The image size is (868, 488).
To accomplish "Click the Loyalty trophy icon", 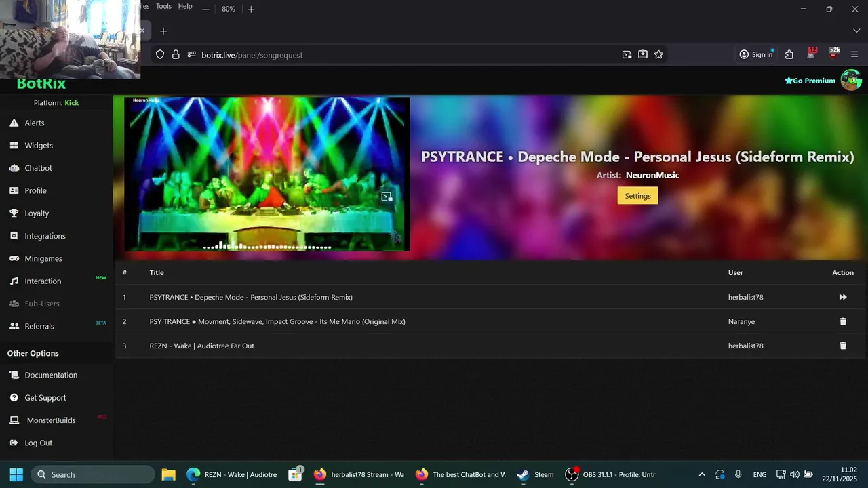I will point(14,213).
